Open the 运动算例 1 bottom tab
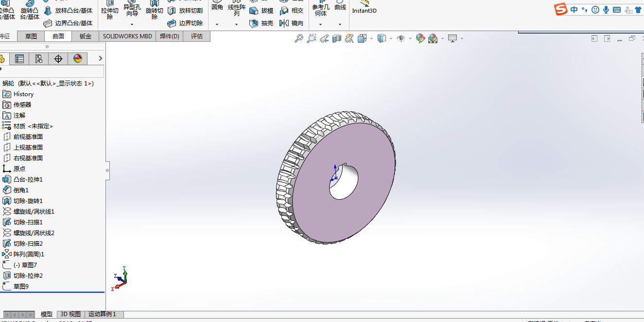The image size is (644, 322). (x=103, y=314)
